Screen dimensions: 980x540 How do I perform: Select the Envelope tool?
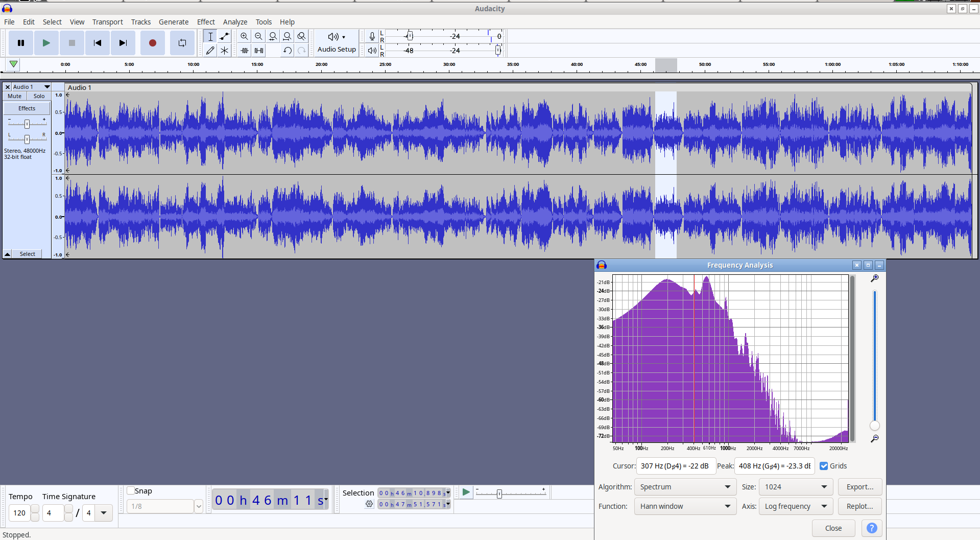(x=224, y=36)
